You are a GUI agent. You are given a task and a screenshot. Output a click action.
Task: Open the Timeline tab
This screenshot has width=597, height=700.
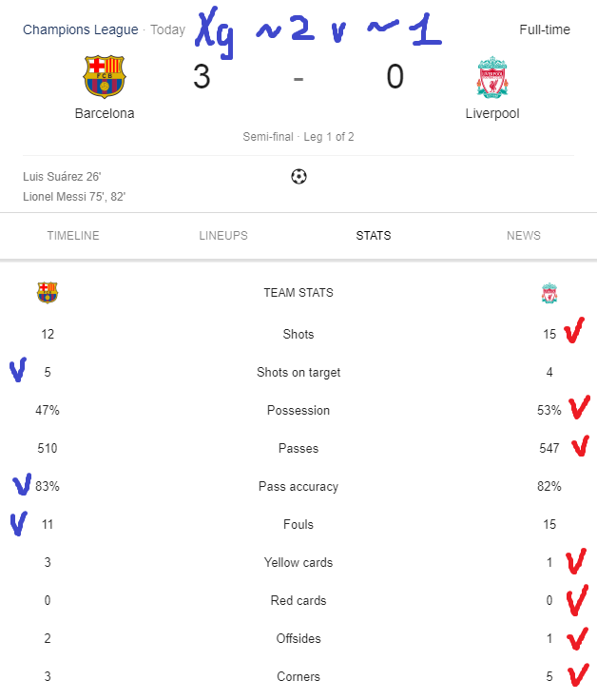(73, 236)
